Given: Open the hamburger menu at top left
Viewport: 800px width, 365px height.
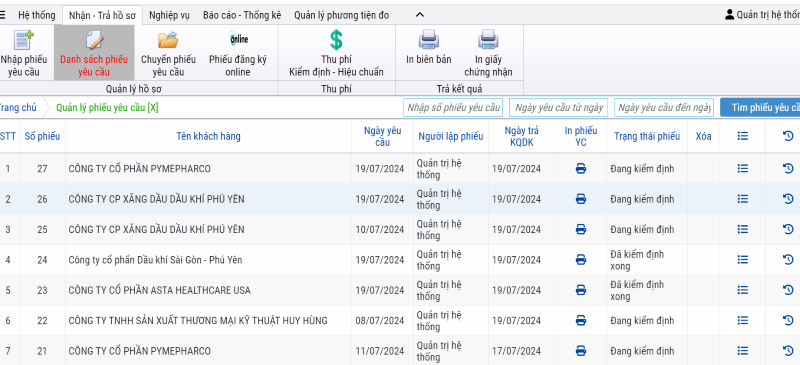Looking at the screenshot, I should [x=3, y=15].
